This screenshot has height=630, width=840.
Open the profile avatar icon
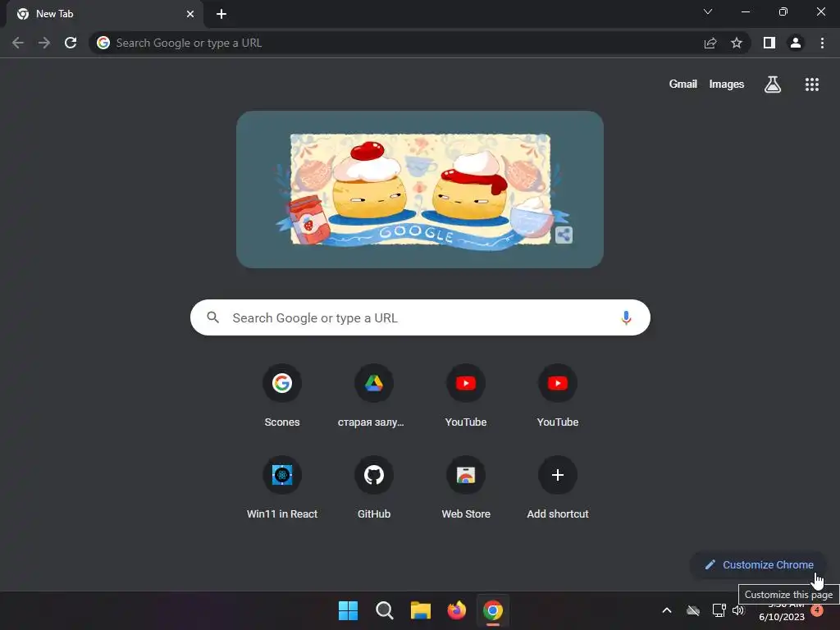pyautogui.click(x=796, y=43)
